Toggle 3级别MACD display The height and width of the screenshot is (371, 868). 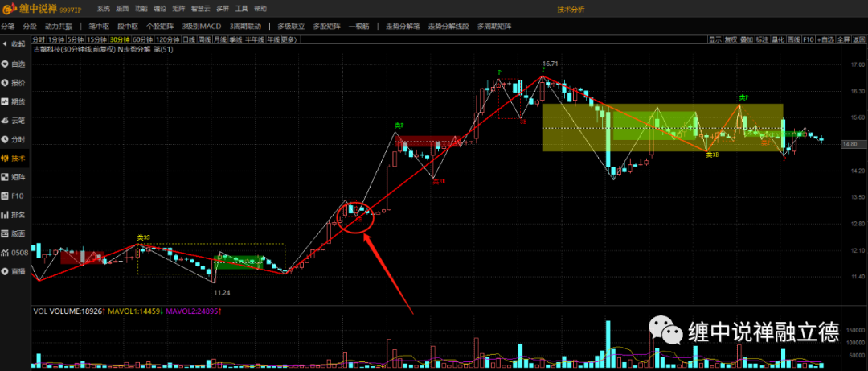[x=202, y=26]
